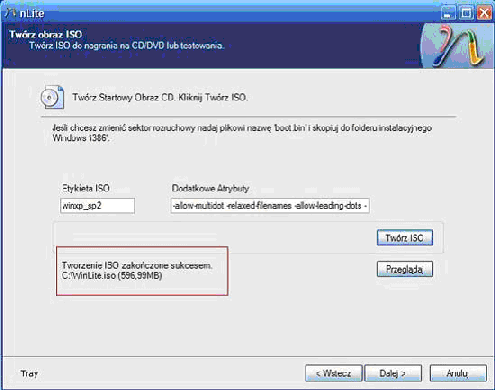
Task: Maximize the nLite window
Action: [x=466, y=13]
